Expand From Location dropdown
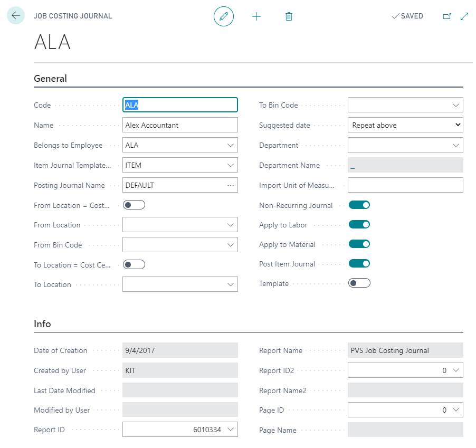 [231, 225]
